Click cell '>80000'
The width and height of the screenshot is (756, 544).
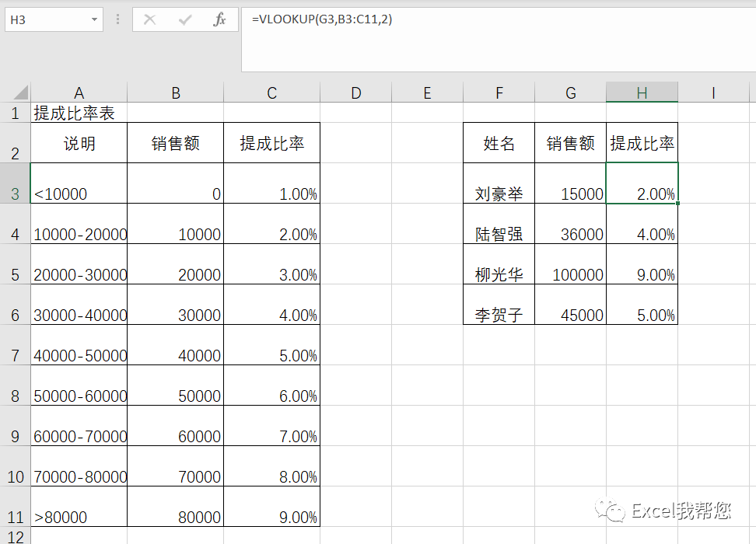pyautogui.click(x=79, y=507)
